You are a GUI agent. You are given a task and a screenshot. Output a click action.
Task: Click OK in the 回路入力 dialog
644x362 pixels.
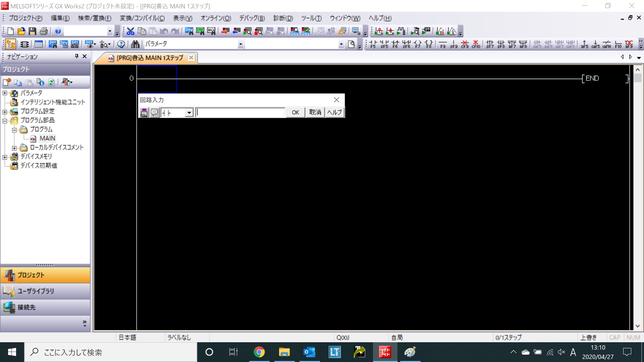coord(296,112)
